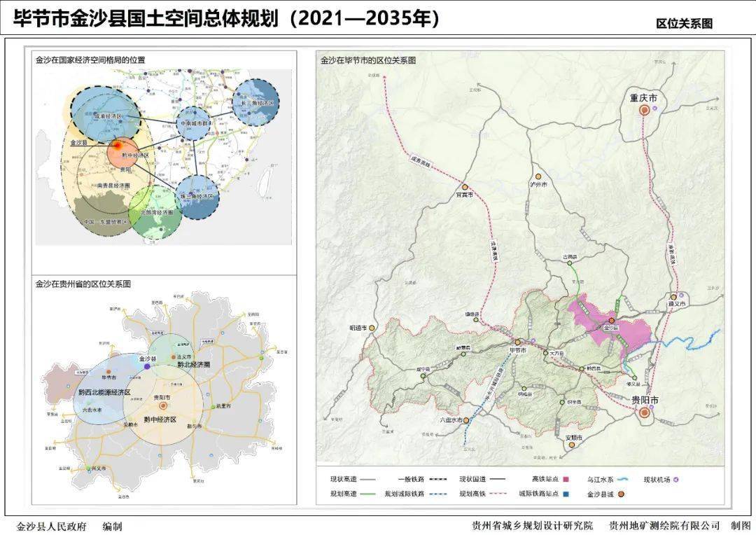The width and height of the screenshot is (756, 535).
Task: Click the 规划城际铁路 blue dashed legend symbol
Action: (438, 494)
